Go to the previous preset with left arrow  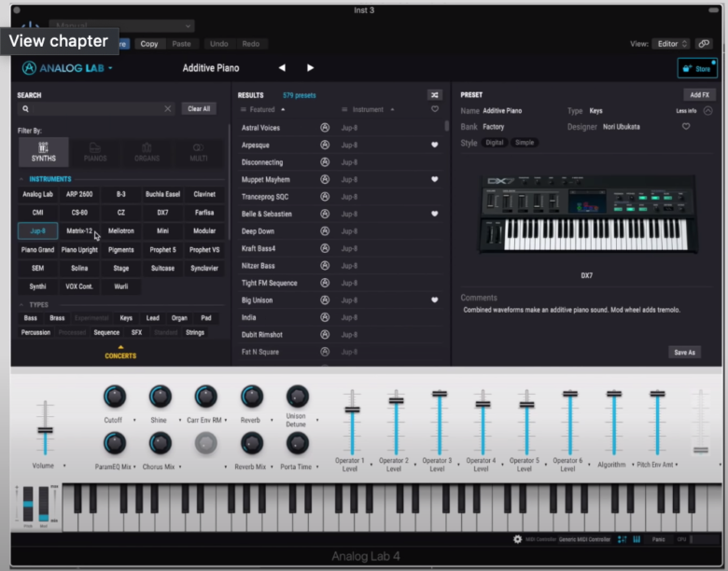click(x=282, y=68)
